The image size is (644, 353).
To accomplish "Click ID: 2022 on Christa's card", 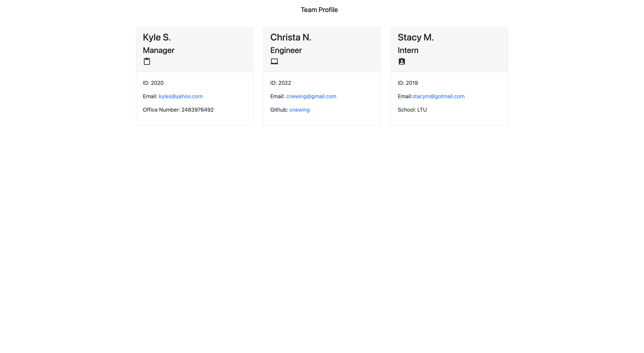I will coord(280,83).
